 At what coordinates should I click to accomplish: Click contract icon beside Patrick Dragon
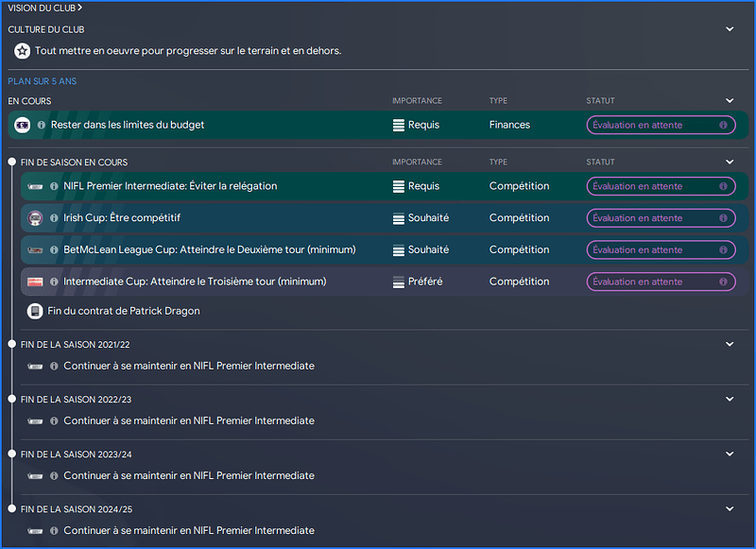point(35,311)
